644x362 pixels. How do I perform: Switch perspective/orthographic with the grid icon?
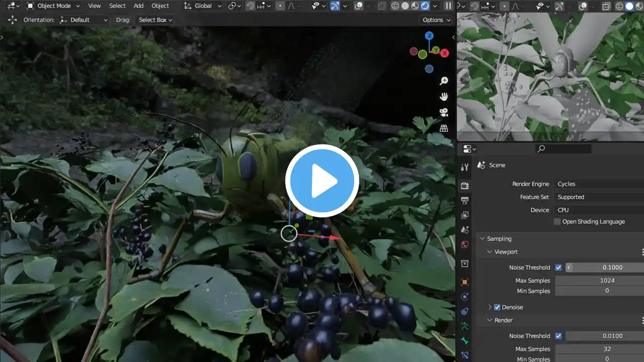coord(444,128)
